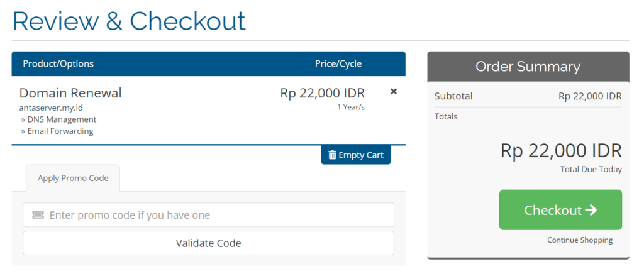Click the Order Summary panel header
The width and height of the screenshot is (644, 276).
click(x=528, y=67)
